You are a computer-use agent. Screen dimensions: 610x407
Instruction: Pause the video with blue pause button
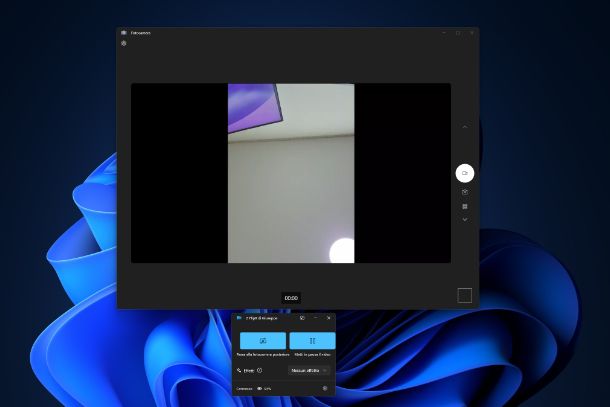[x=312, y=341]
